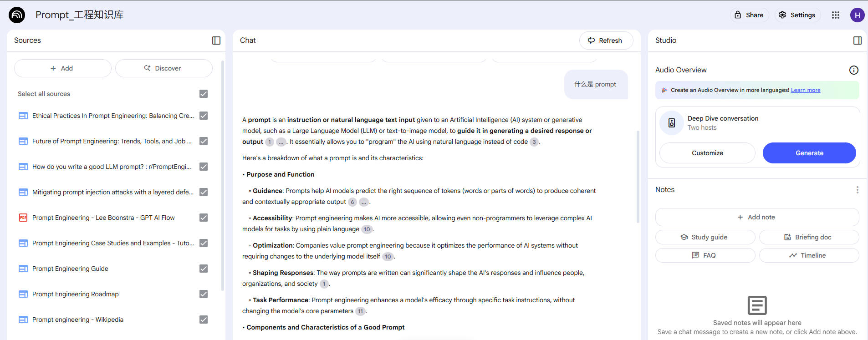Click the NotebookLM logo icon
The height and width of the screenshot is (340, 868).
(17, 15)
